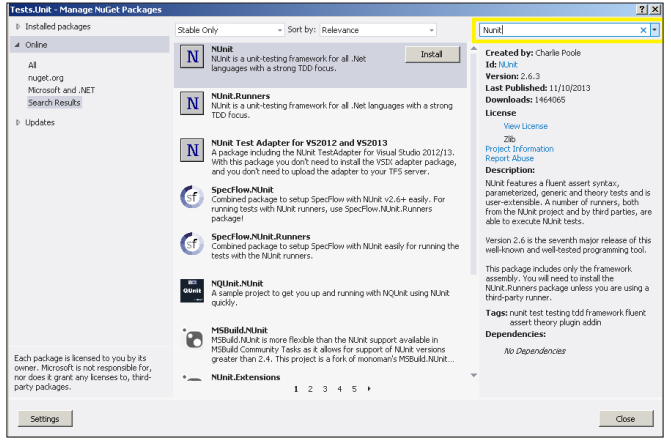Go to the next results page arrow
The width and height of the screenshot is (671, 443).
pyautogui.click(x=369, y=389)
